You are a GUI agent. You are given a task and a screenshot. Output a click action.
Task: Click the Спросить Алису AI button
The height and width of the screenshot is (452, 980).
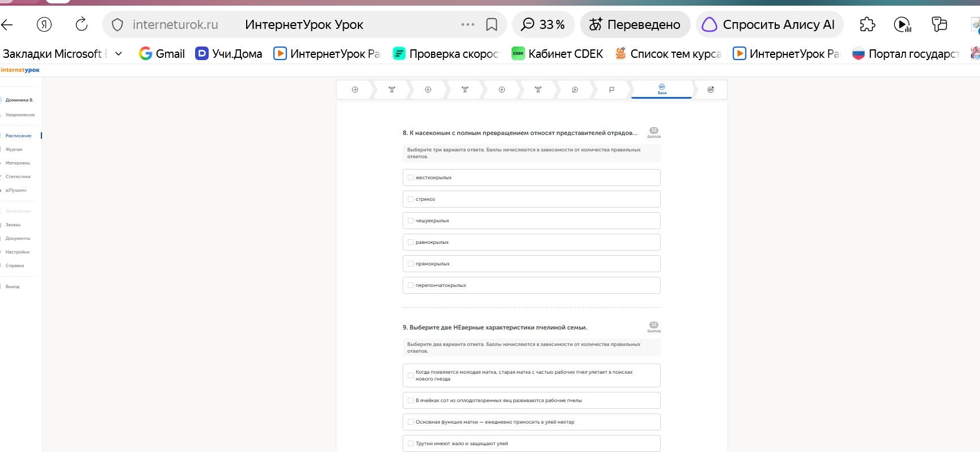(x=769, y=24)
